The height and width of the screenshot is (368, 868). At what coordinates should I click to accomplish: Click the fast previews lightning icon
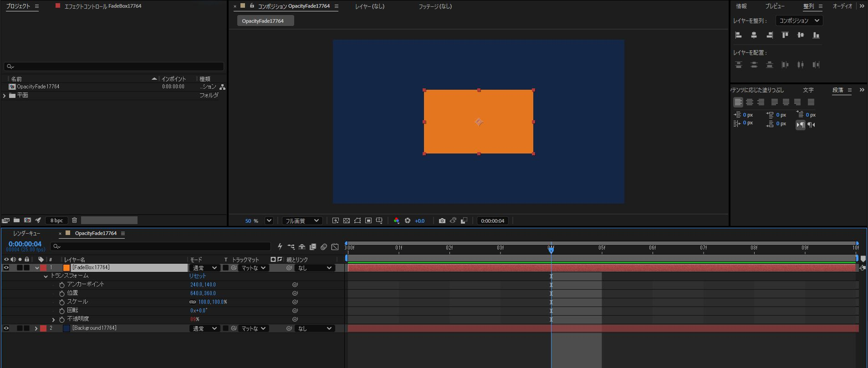(336, 221)
